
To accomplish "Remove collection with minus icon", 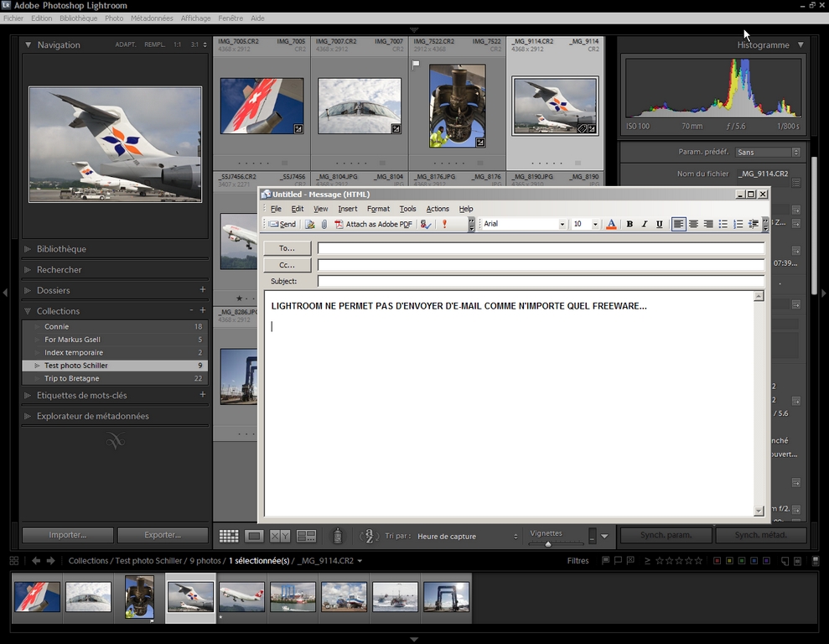I will pos(191,310).
